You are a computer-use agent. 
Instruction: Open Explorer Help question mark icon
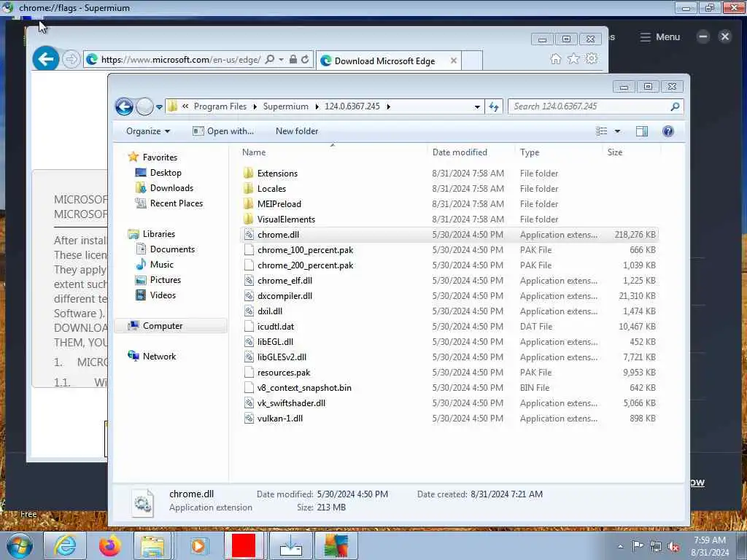(x=668, y=131)
